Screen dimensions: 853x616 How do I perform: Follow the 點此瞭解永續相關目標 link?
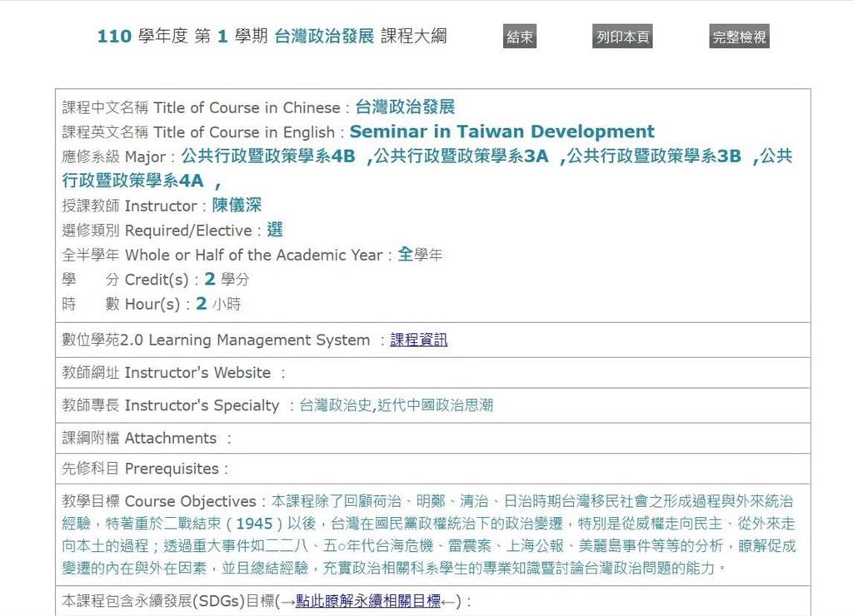tap(368, 601)
